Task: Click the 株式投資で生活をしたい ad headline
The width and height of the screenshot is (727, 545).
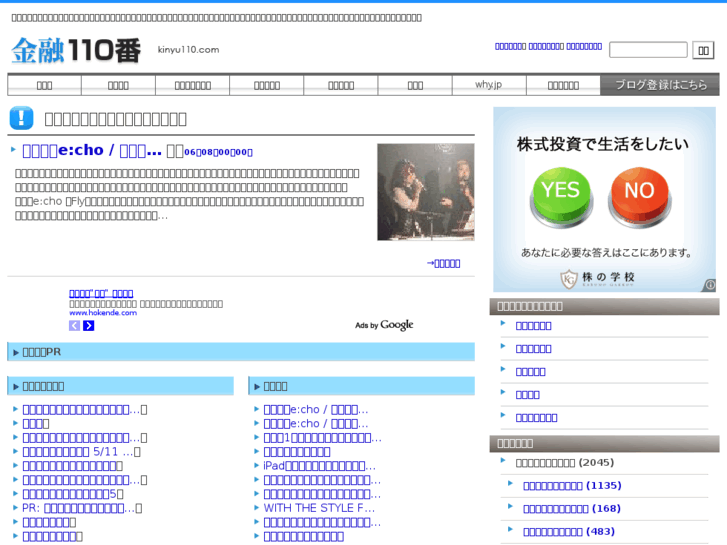Action: pos(603,144)
